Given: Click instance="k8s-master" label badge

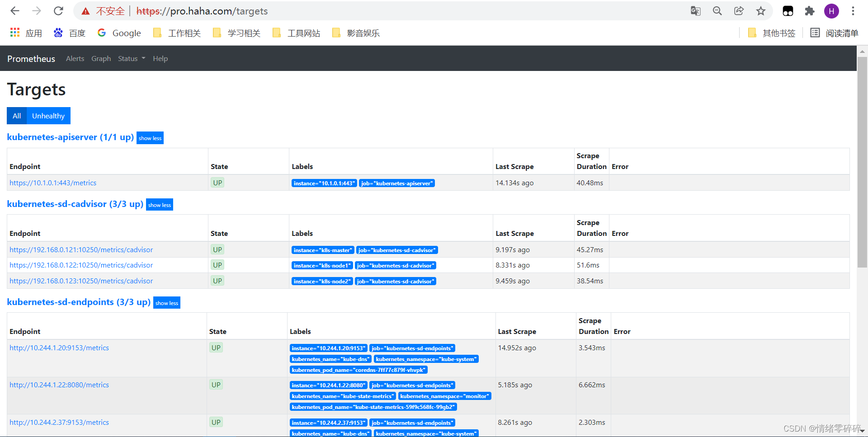Looking at the screenshot, I should coord(323,250).
